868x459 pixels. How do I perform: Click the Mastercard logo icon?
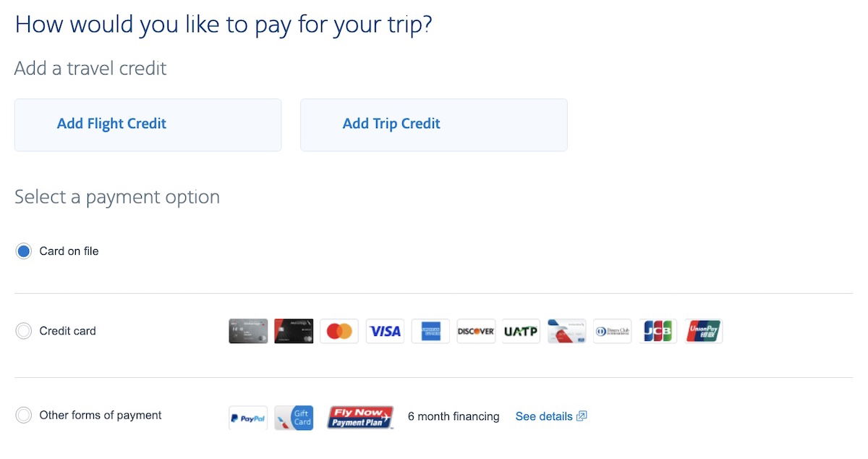point(339,331)
